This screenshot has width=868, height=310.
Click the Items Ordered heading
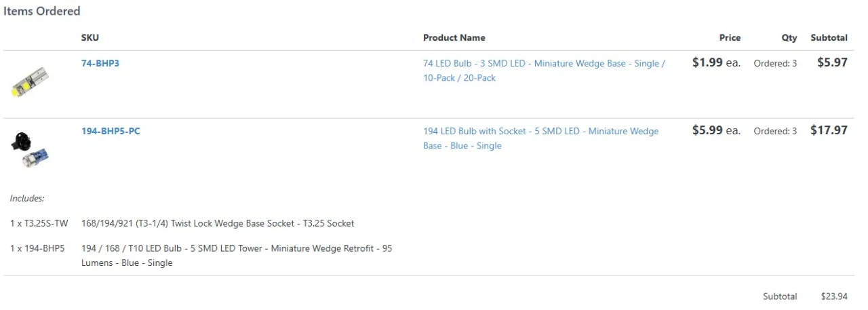click(42, 11)
